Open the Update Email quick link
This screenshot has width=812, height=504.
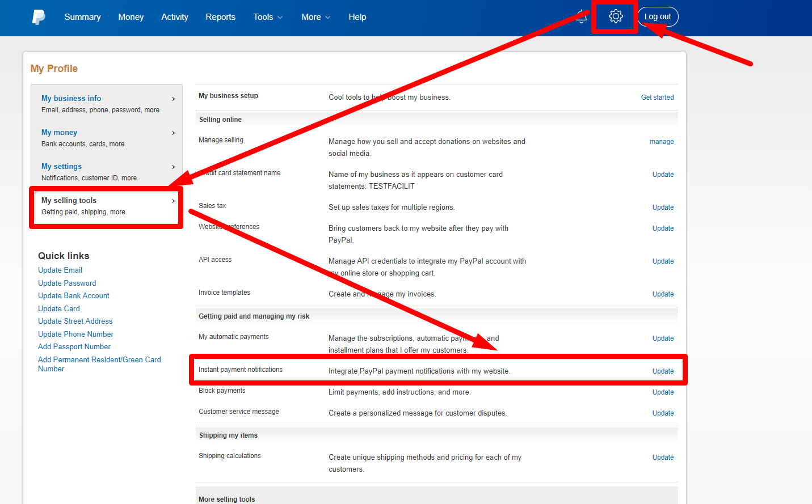coord(60,270)
